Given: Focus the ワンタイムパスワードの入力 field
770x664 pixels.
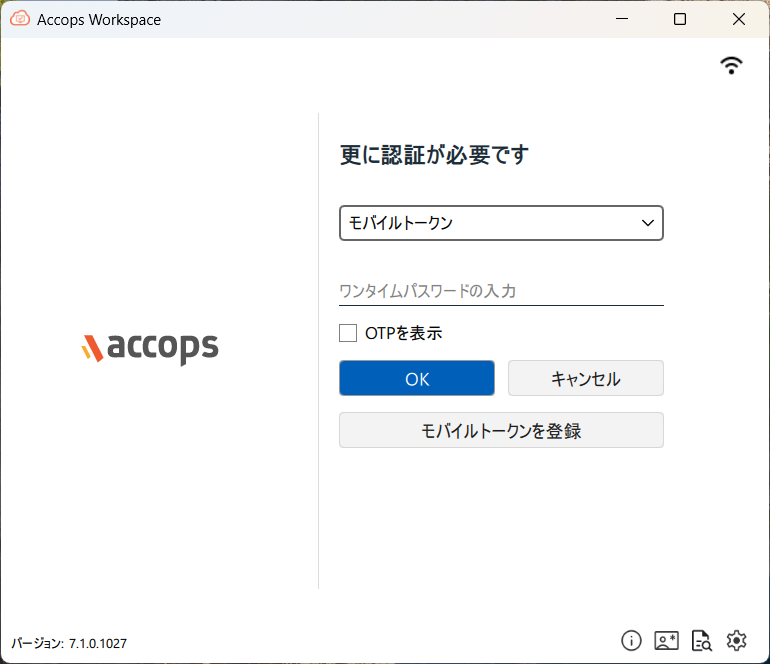Looking at the screenshot, I should point(501,291).
